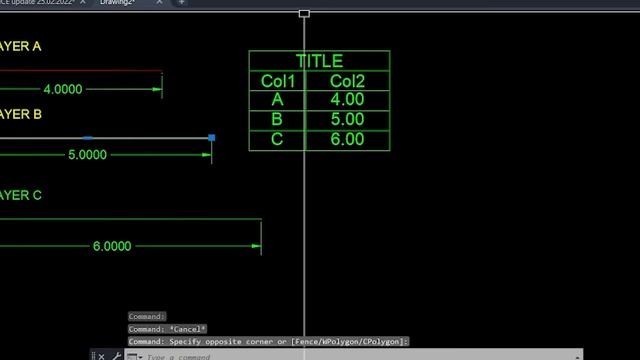The height and width of the screenshot is (360, 640).
Task: Select table cell C
Action: coord(277,140)
